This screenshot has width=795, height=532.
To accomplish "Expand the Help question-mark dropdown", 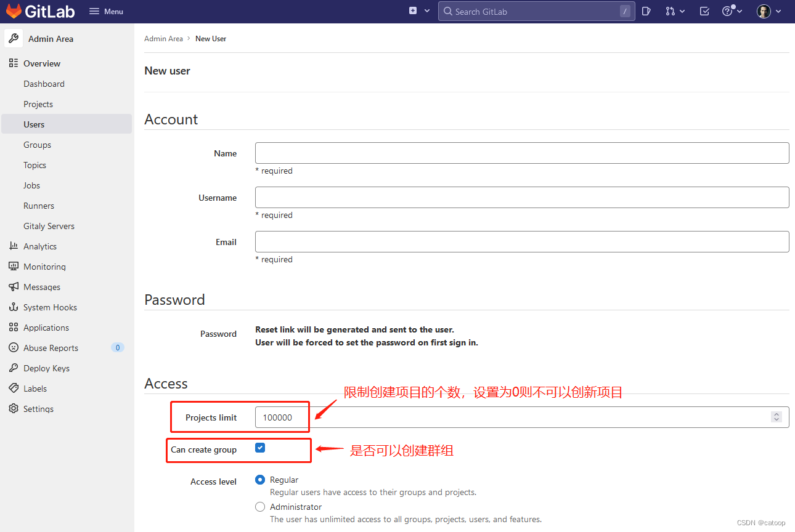I will (x=732, y=11).
